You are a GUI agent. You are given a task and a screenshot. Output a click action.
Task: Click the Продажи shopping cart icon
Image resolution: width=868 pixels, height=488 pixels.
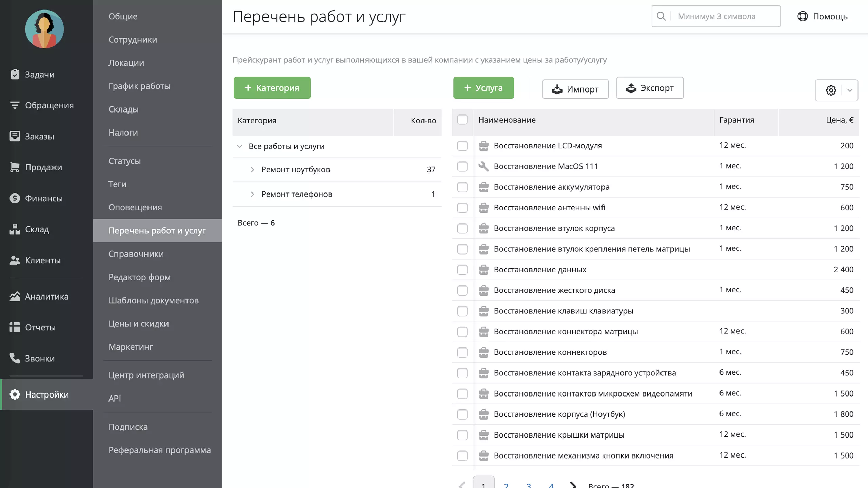(15, 167)
